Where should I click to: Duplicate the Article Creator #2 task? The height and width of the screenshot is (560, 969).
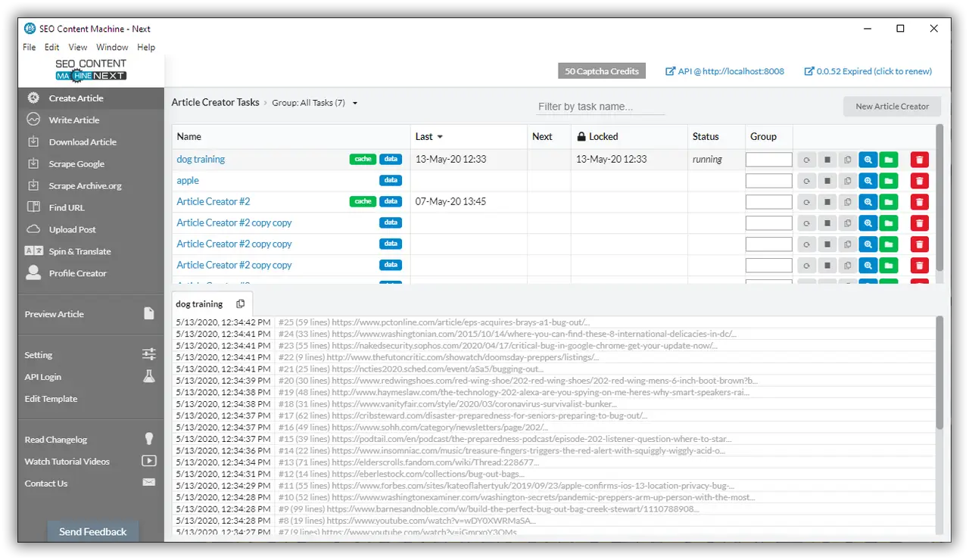click(847, 201)
